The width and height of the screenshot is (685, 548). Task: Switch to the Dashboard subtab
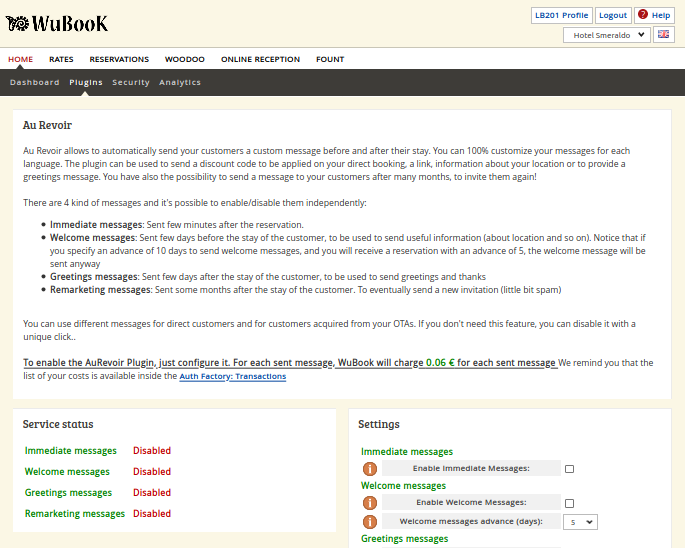35,82
